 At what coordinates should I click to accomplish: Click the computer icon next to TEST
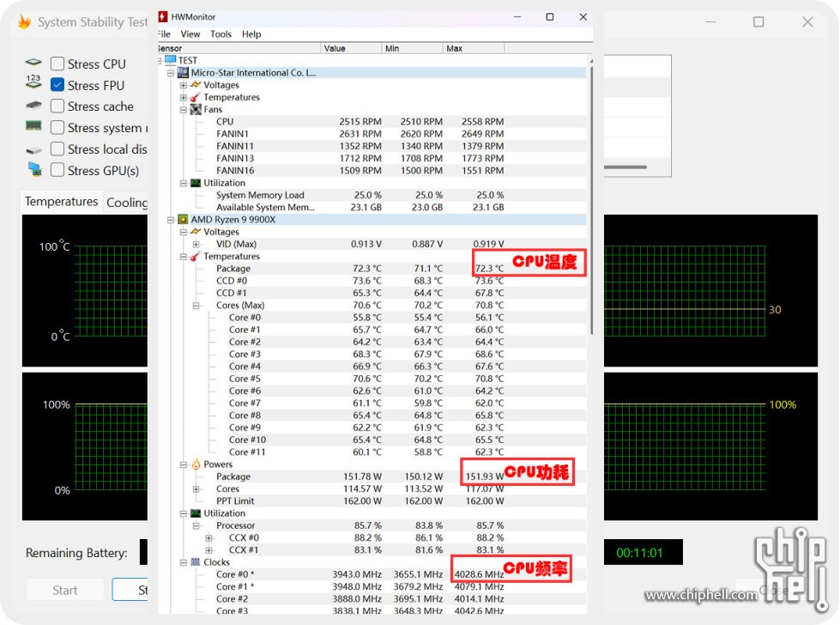click(x=171, y=60)
